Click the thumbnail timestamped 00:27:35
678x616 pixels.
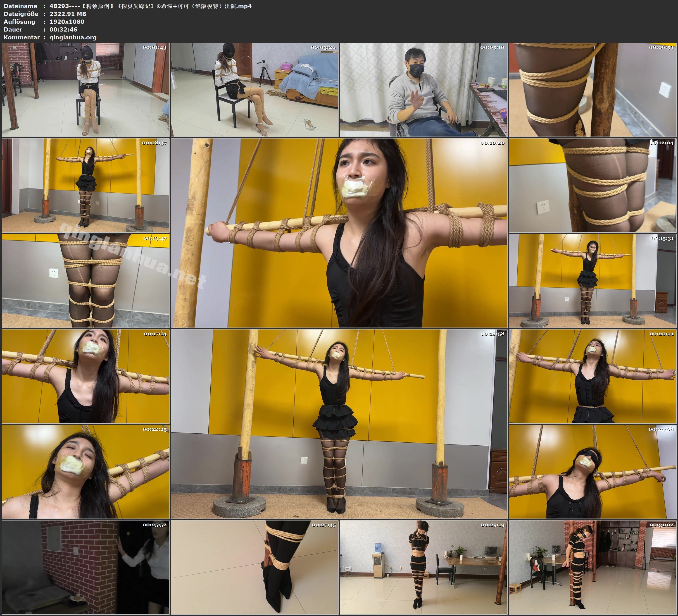[x=254, y=567]
